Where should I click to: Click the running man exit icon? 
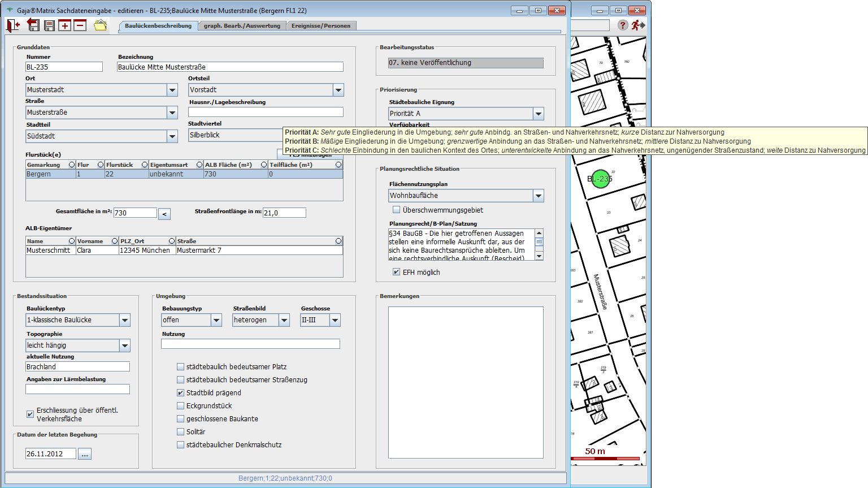[x=638, y=25]
